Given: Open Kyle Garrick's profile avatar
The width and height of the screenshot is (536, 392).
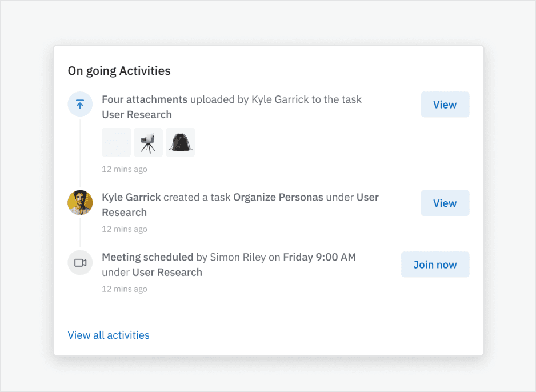Looking at the screenshot, I should point(80,203).
